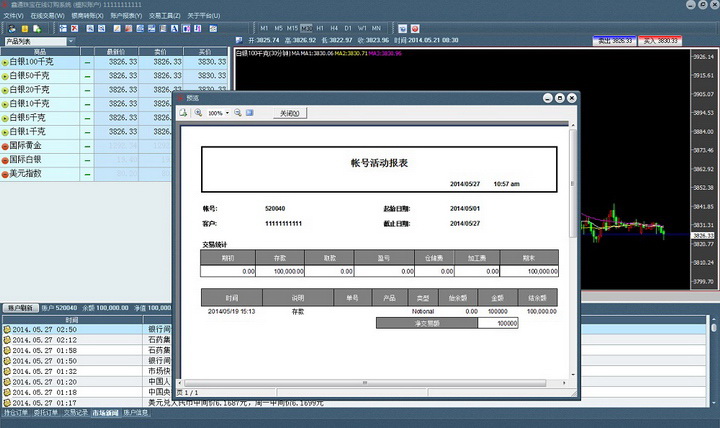This screenshot has height=428, width=720.
Task: Click the 最新价 column header in product list
Action: tap(116, 51)
